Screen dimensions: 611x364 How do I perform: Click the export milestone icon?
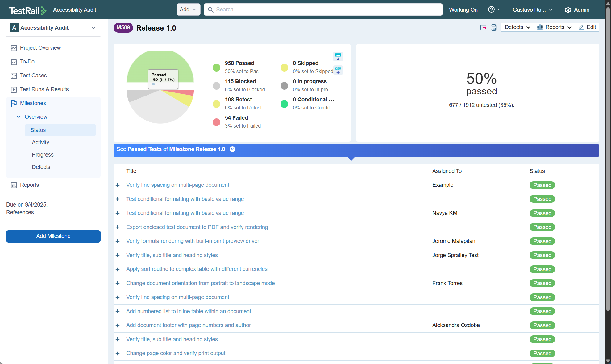click(483, 27)
